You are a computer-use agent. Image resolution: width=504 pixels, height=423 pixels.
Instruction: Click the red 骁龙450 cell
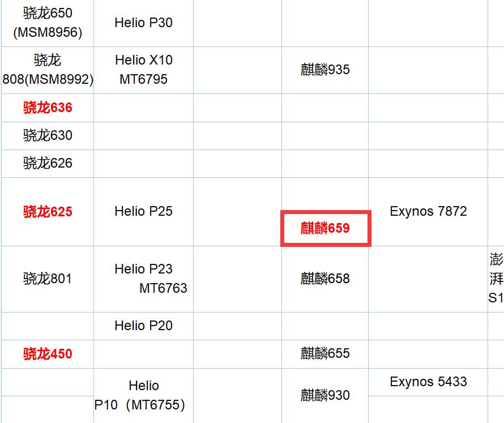pyautogui.click(x=48, y=354)
